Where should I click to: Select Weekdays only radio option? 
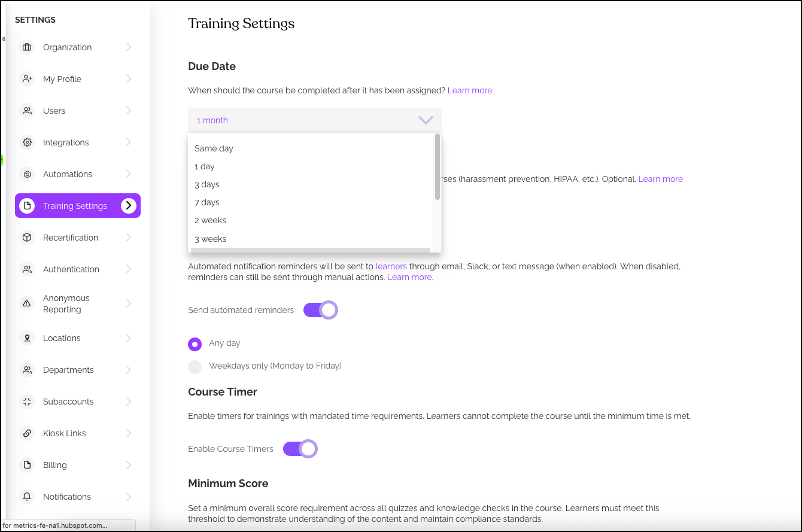195,366
